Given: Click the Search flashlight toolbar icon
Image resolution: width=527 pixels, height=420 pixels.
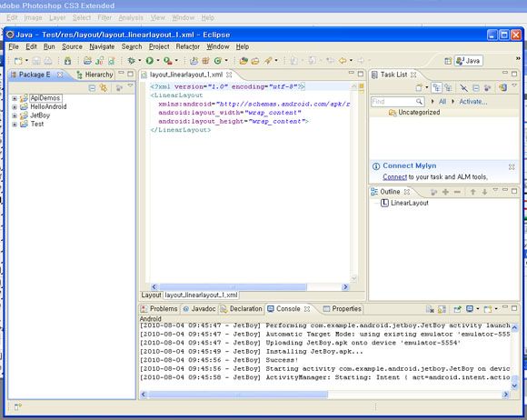Looking at the screenshot, I should pyautogui.click(x=268, y=61).
